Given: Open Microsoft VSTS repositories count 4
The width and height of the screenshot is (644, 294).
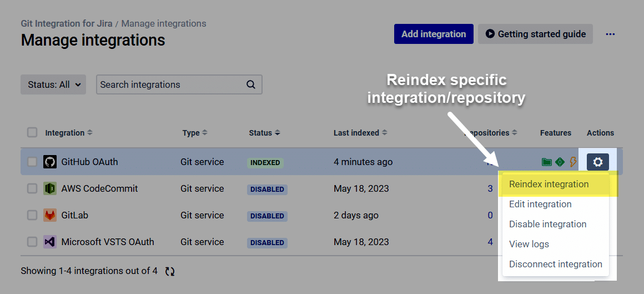Looking at the screenshot, I should pyautogui.click(x=490, y=242).
